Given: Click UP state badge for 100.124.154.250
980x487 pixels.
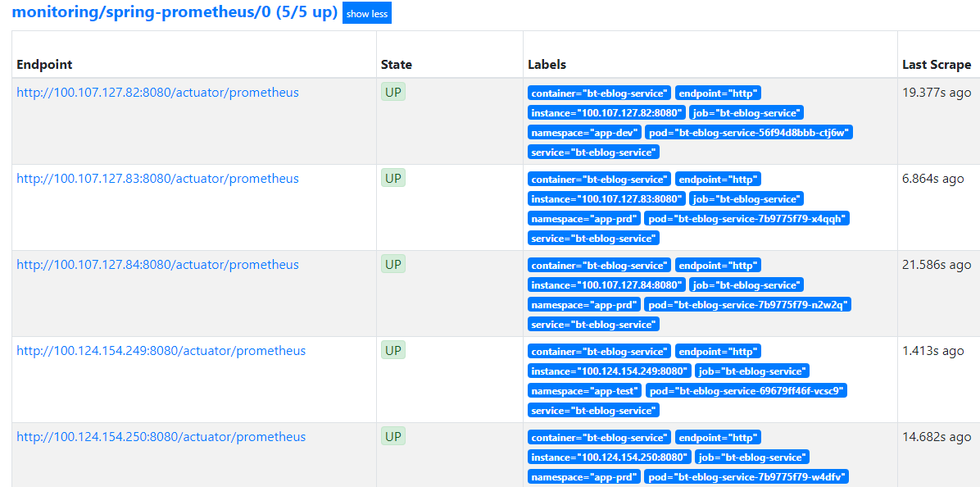Looking at the screenshot, I should pyautogui.click(x=393, y=437).
